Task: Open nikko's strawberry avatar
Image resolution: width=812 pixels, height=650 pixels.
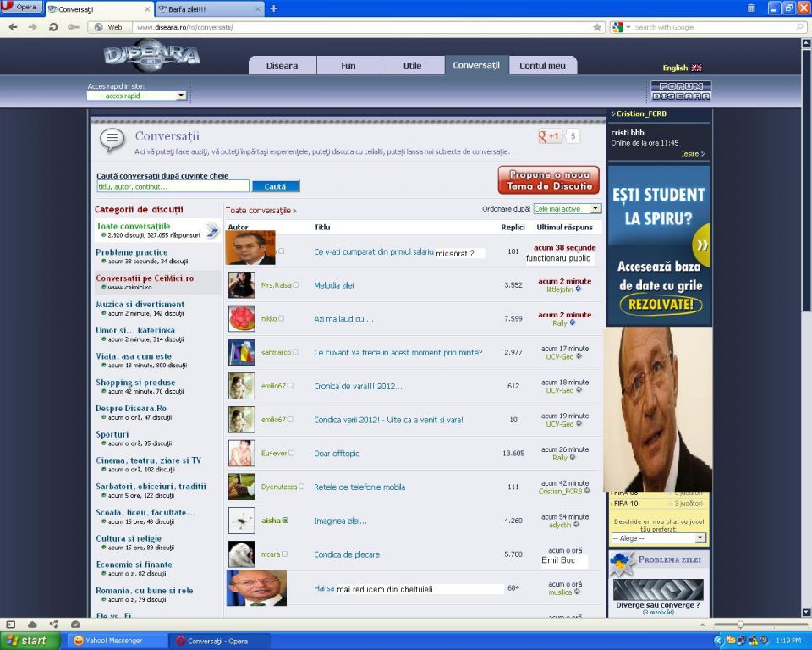Action: tap(242, 318)
